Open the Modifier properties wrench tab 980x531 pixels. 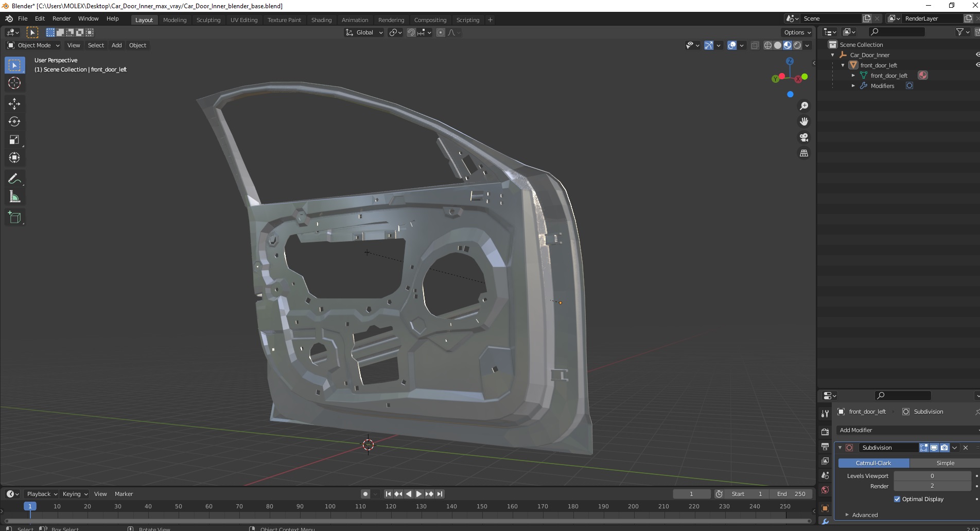[825, 522]
